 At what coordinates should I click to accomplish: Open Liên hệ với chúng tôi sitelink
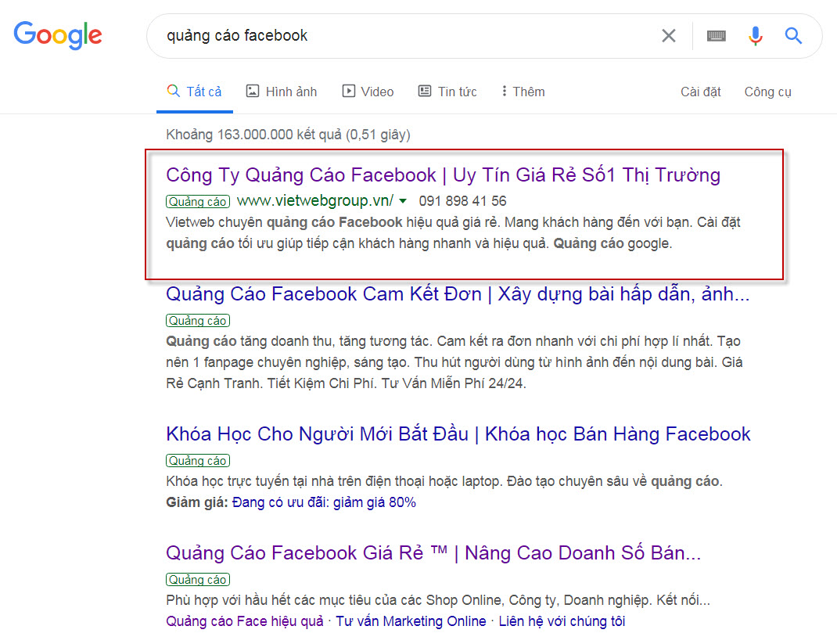tap(561, 621)
